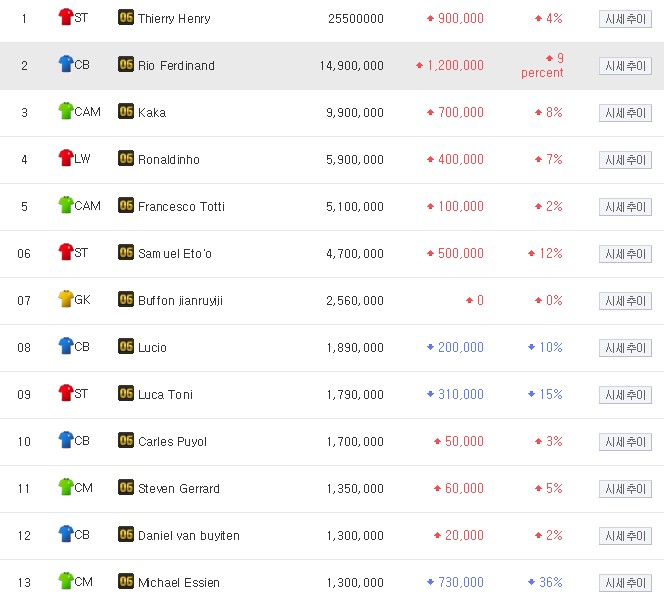Viewport: 664px width, 605px height.
Task: Click the yellow GK jersey icon for Buffon
Action: coord(66,300)
